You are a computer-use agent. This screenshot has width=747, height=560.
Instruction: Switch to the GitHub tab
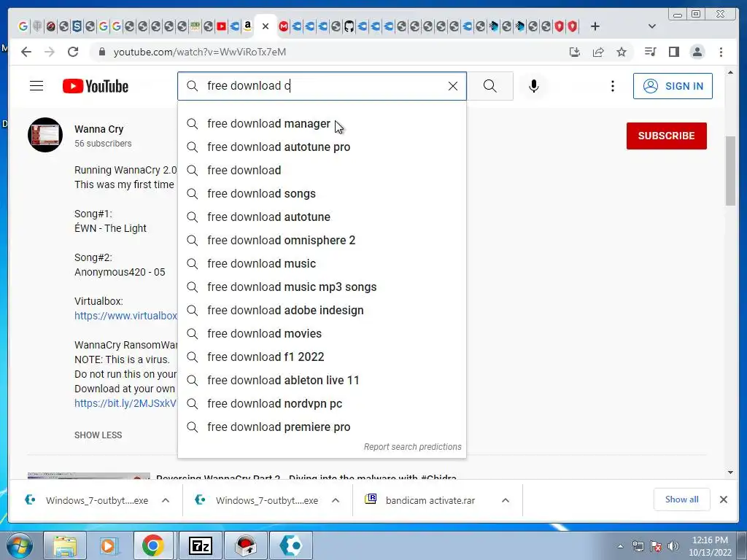[349, 27]
